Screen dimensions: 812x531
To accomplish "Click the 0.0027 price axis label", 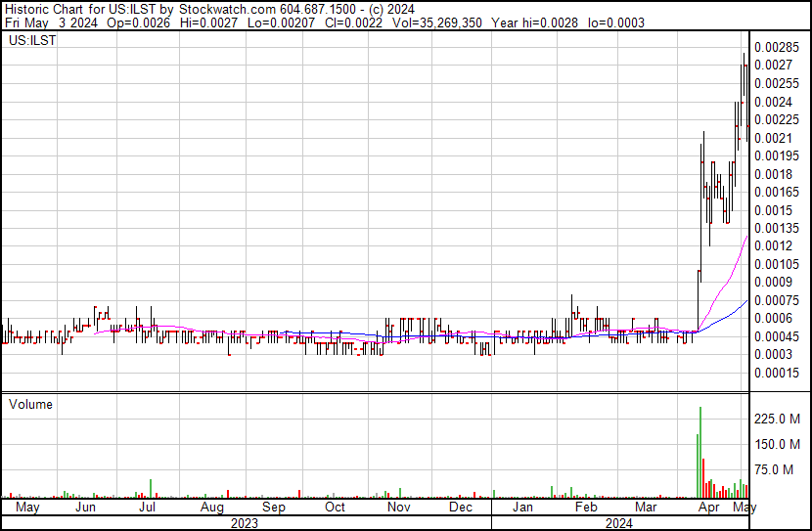I will [773, 66].
